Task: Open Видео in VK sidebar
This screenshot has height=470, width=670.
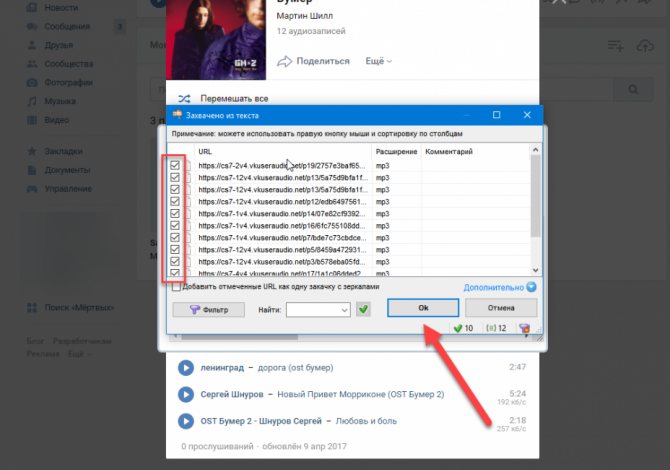Action: click(56, 120)
